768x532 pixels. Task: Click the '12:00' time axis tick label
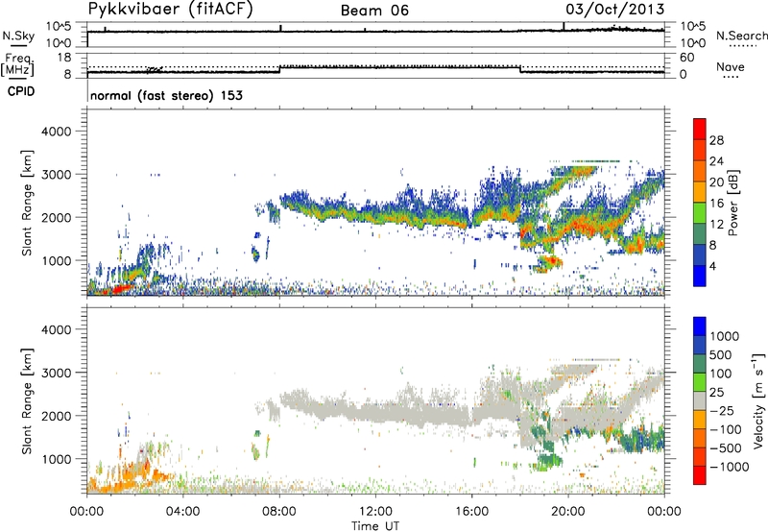375,512
